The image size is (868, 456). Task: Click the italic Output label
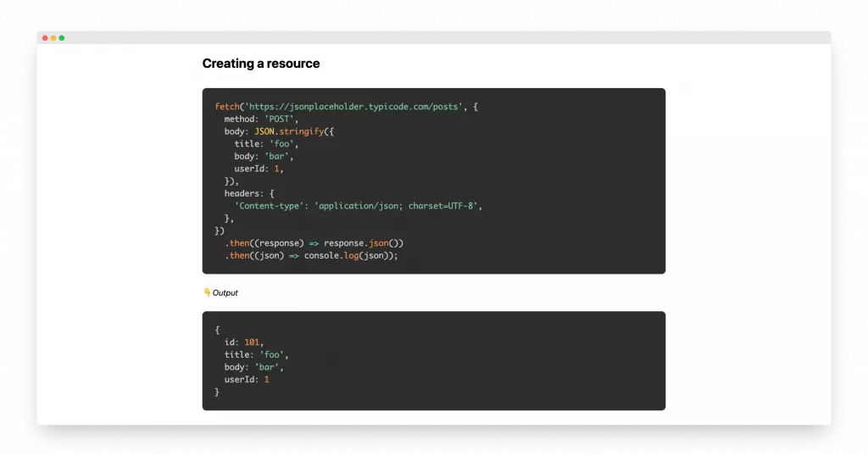pos(225,293)
